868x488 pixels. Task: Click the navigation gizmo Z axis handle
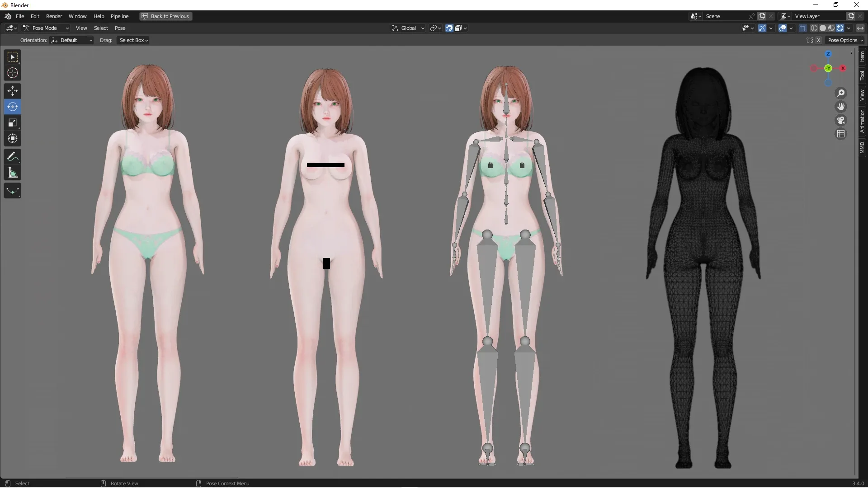click(x=828, y=54)
